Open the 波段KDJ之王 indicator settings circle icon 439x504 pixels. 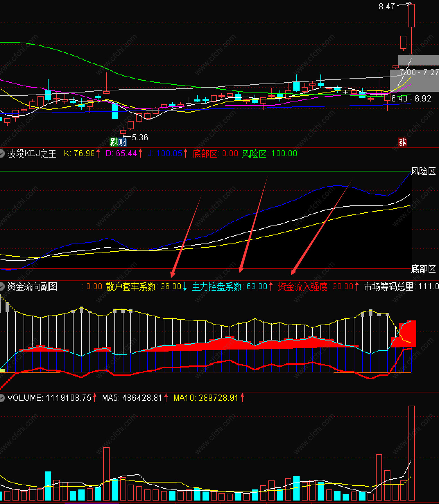(2, 153)
